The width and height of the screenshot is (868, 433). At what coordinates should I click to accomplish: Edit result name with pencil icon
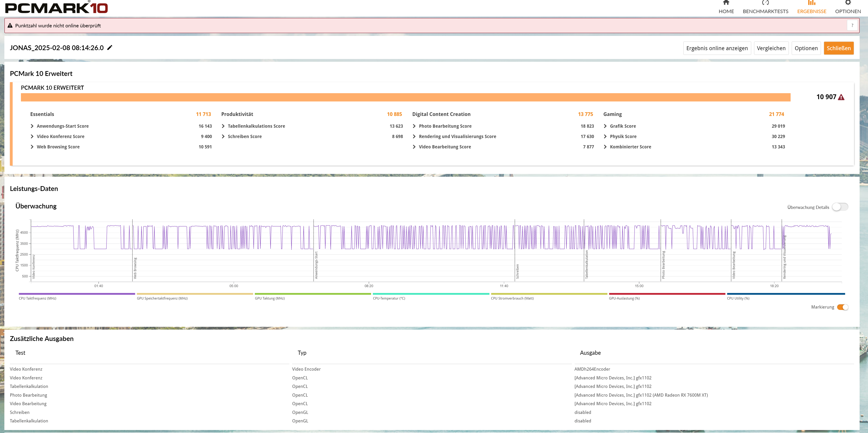(110, 48)
